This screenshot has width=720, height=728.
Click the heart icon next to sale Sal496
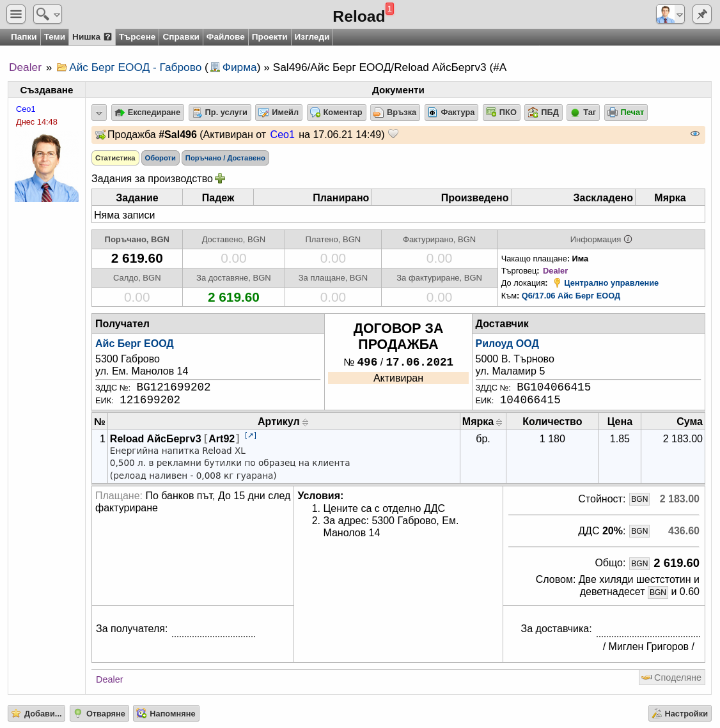pyautogui.click(x=393, y=134)
